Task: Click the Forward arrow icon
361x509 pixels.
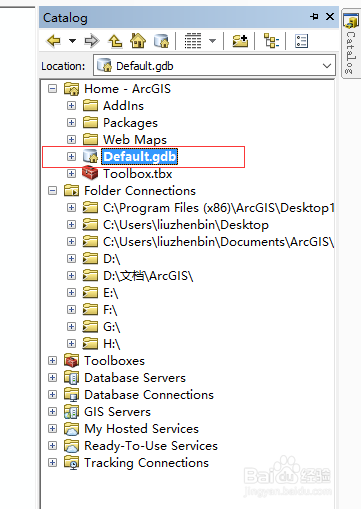Action: [x=92, y=41]
